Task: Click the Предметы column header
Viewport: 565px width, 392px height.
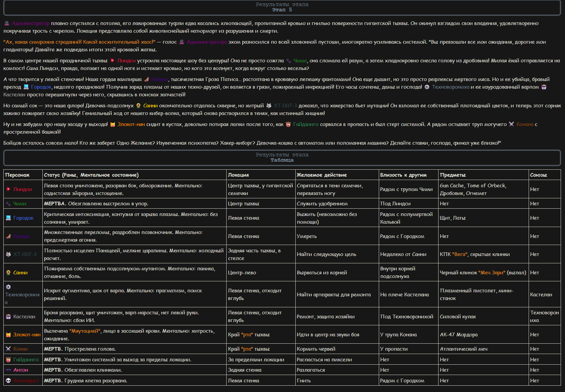Action: 453,175
